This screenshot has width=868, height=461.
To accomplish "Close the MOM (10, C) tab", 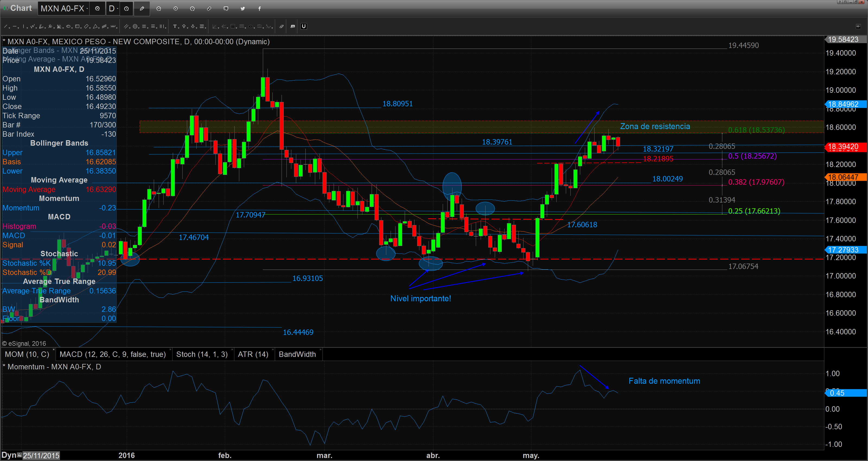I will click(54, 350).
